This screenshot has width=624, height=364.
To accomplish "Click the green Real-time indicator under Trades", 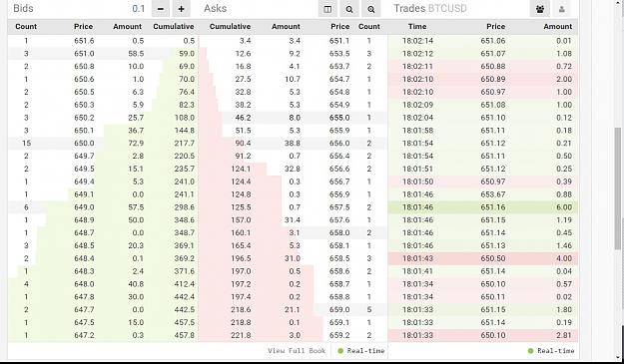I will coord(551,351).
